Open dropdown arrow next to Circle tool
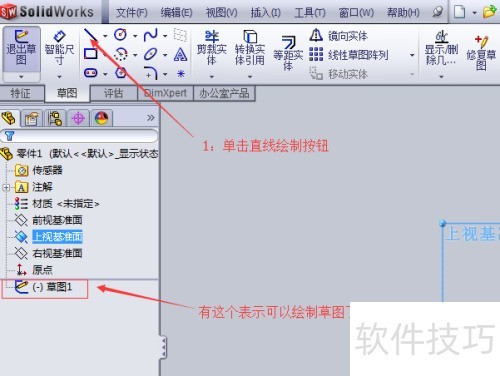Screen dimensions: 500x376 135,36
